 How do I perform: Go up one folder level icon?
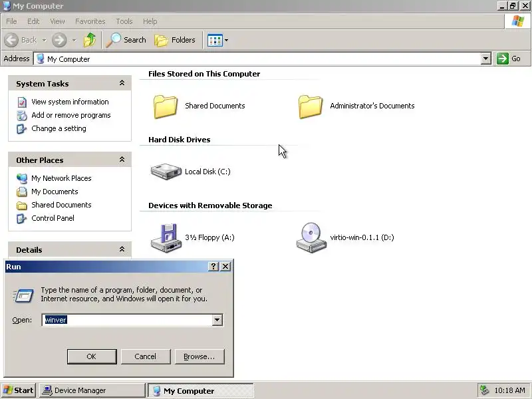(x=90, y=40)
